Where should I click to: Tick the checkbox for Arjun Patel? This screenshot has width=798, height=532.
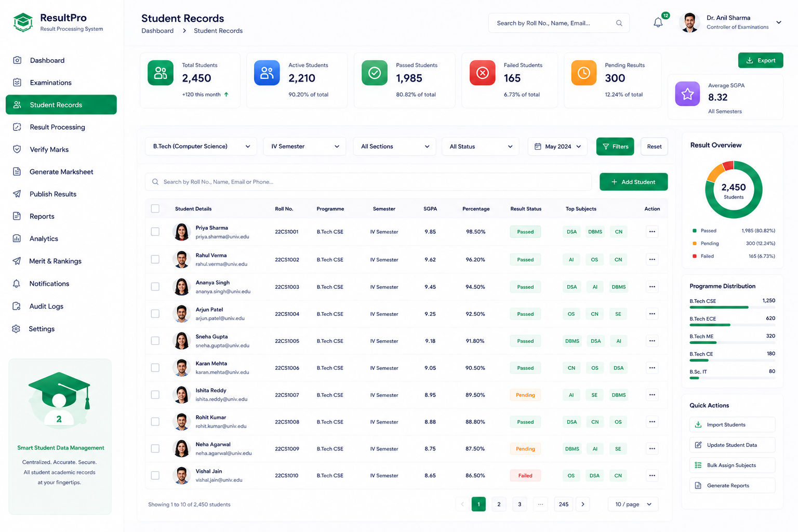[155, 314]
